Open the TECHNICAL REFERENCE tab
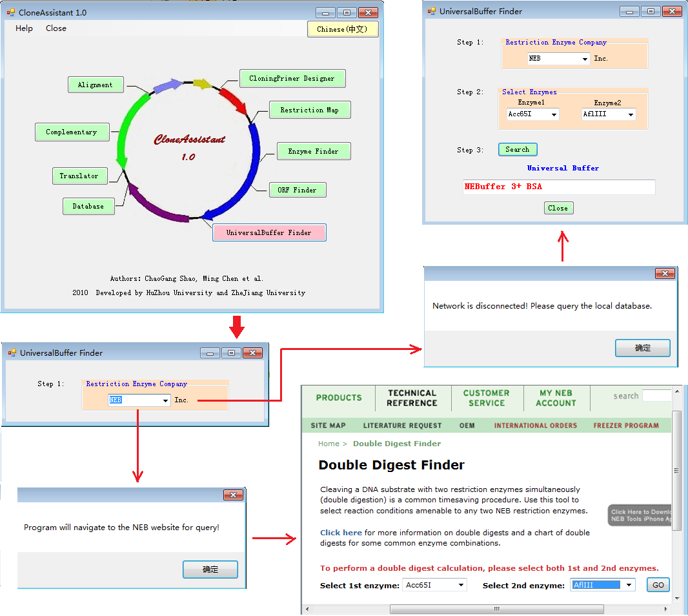The image size is (688, 616). [412, 398]
